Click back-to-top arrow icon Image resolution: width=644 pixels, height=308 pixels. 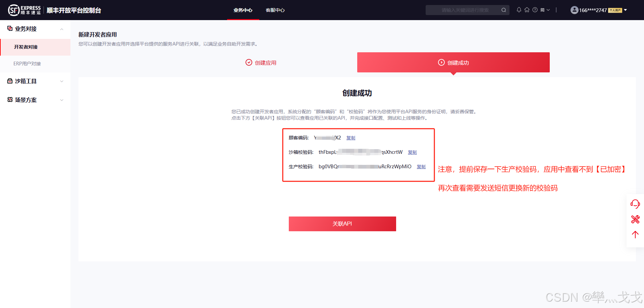[635, 235]
